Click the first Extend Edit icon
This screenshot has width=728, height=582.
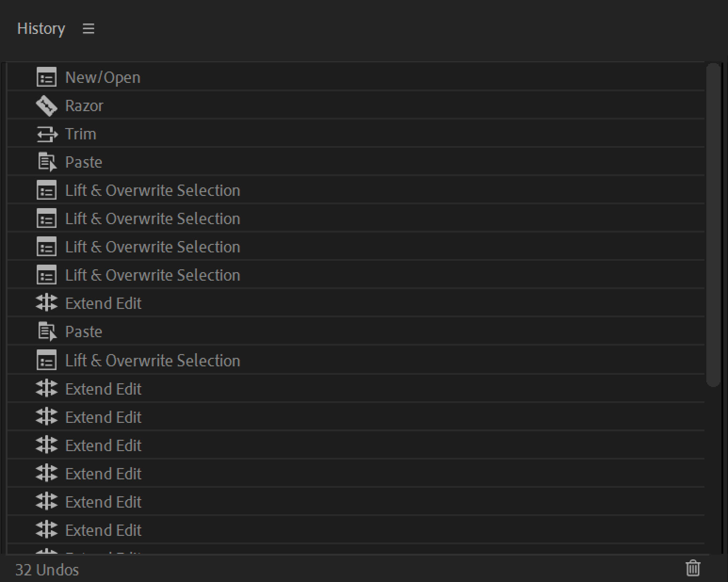coord(46,303)
